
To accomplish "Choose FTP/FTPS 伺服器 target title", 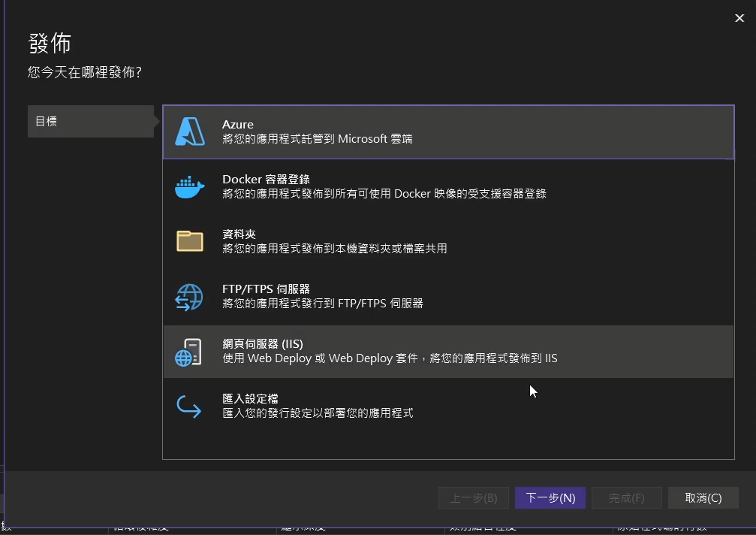I will point(266,289).
